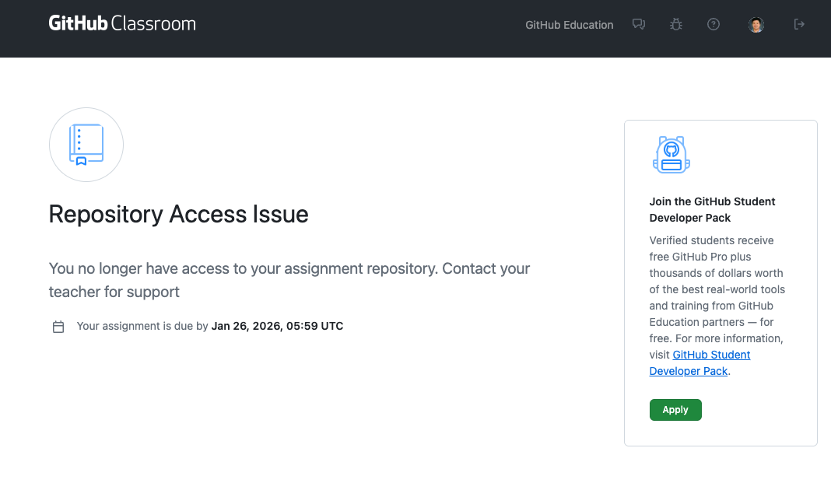
Task: Click the calendar icon beside due date
Action: [58, 327]
